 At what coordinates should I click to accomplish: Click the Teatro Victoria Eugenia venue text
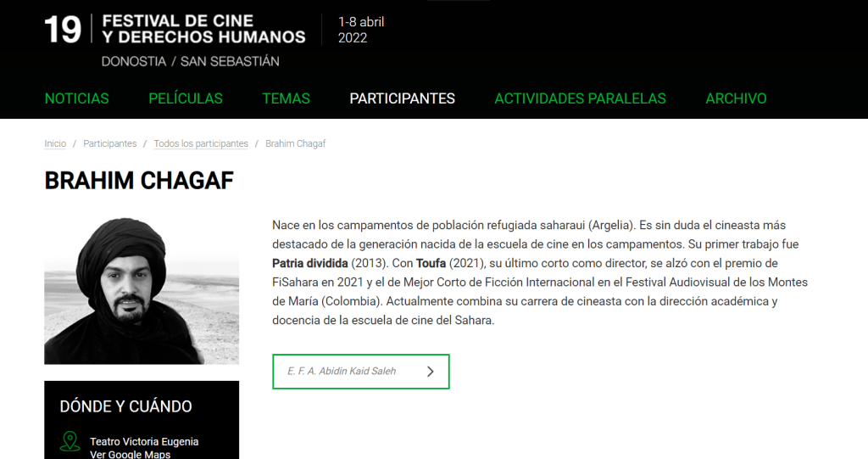click(x=144, y=442)
